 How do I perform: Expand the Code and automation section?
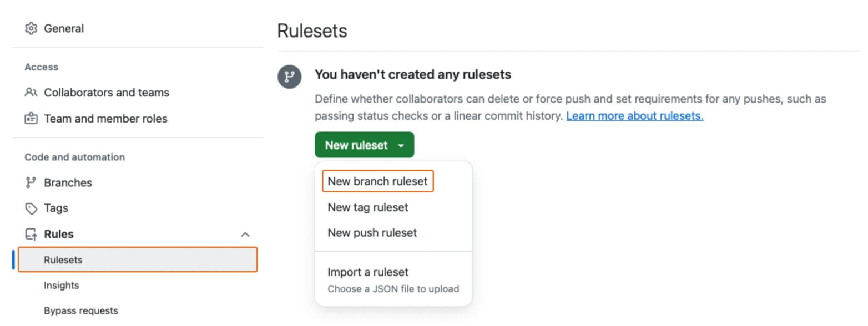pyautogui.click(x=74, y=157)
